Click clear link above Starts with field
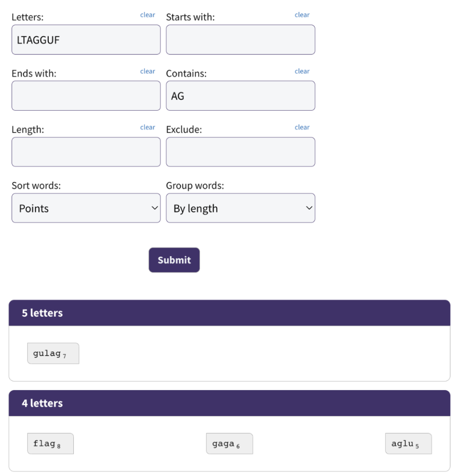This screenshot has height=476, width=458. [302, 15]
